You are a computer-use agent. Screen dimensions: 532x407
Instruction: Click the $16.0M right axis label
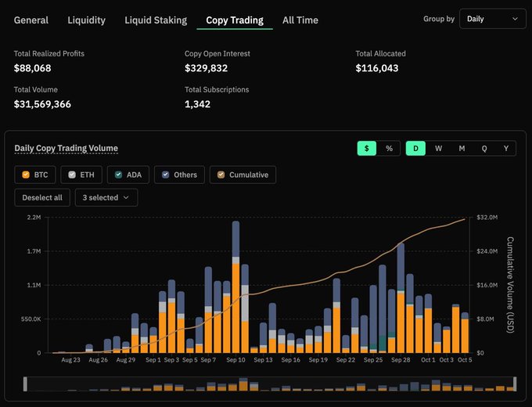487,285
